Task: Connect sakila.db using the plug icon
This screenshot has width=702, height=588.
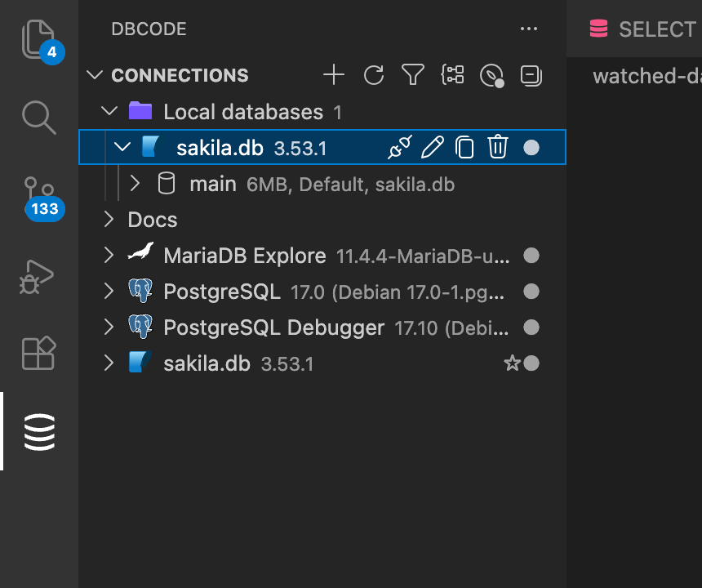Action: 400,147
